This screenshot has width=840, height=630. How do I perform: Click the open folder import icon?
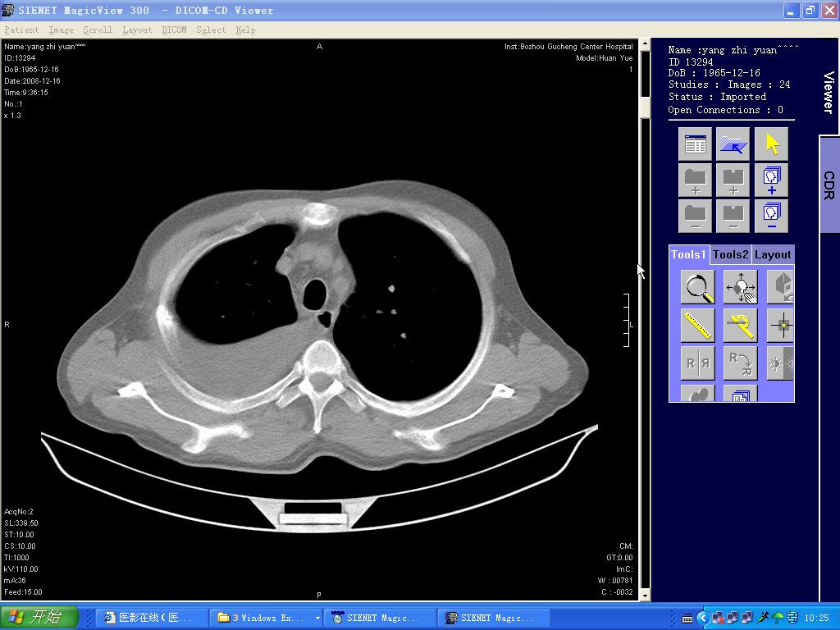[x=733, y=144]
